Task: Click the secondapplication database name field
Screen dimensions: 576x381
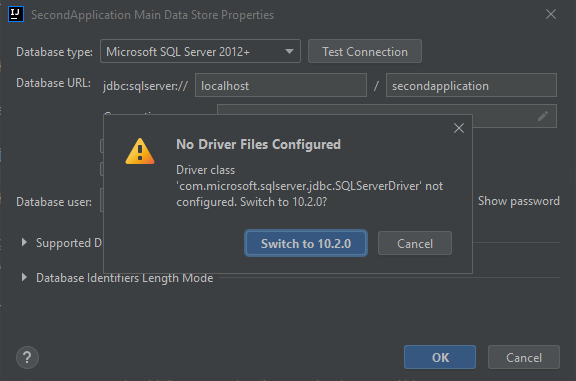Action: (x=471, y=86)
